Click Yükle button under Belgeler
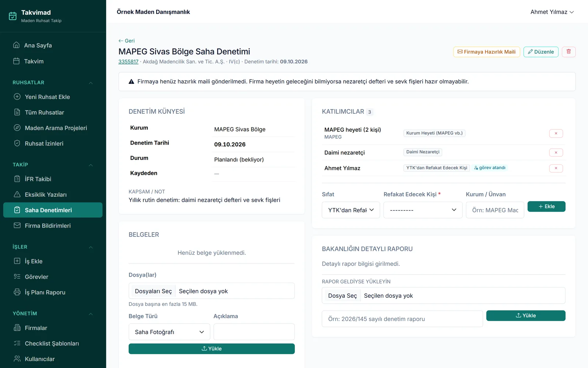588x368 pixels. [x=212, y=349]
